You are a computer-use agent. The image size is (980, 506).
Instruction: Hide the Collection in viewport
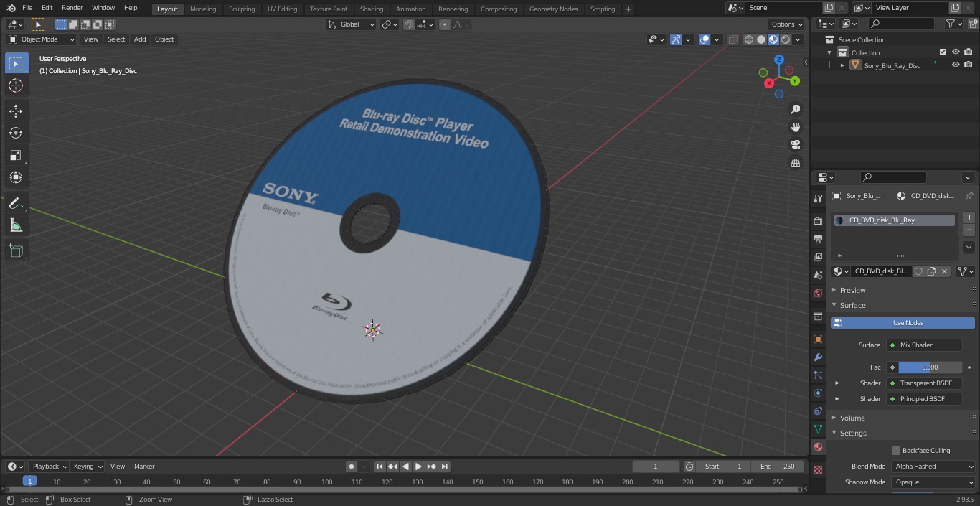pyautogui.click(x=956, y=52)
